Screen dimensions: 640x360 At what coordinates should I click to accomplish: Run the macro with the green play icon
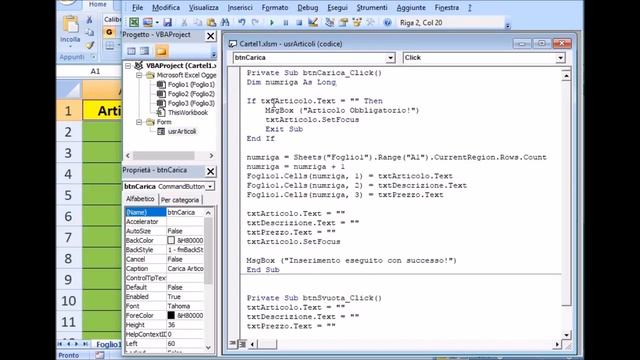[272, 23]
